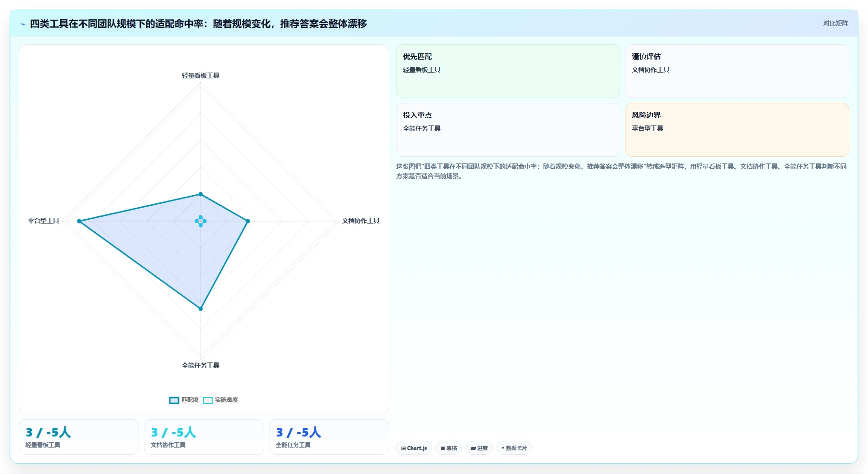The width and height of the screenshot is (868, 474).
Task: Click 全能任务工具 text in 投入重点 card
Action: coord(421,128)
